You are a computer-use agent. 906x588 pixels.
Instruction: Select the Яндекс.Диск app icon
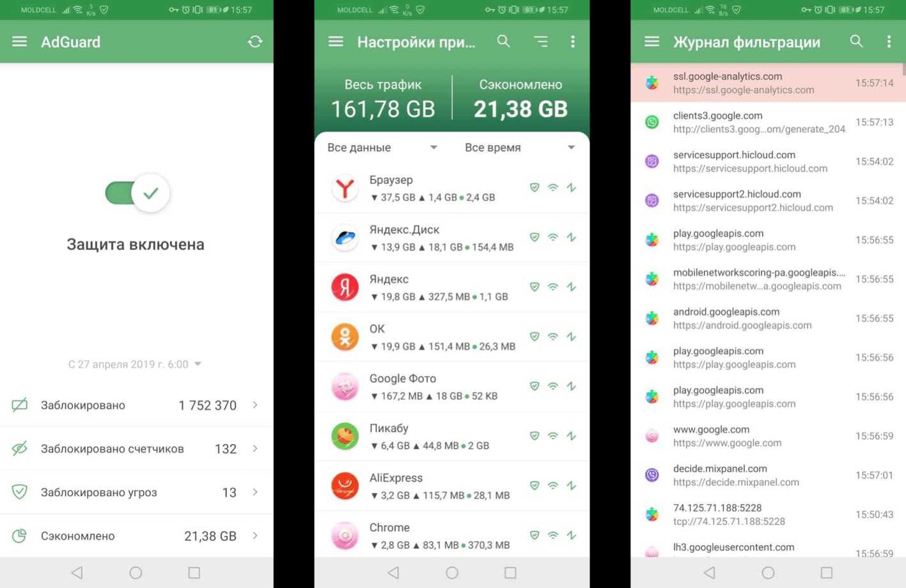[345, 238]
